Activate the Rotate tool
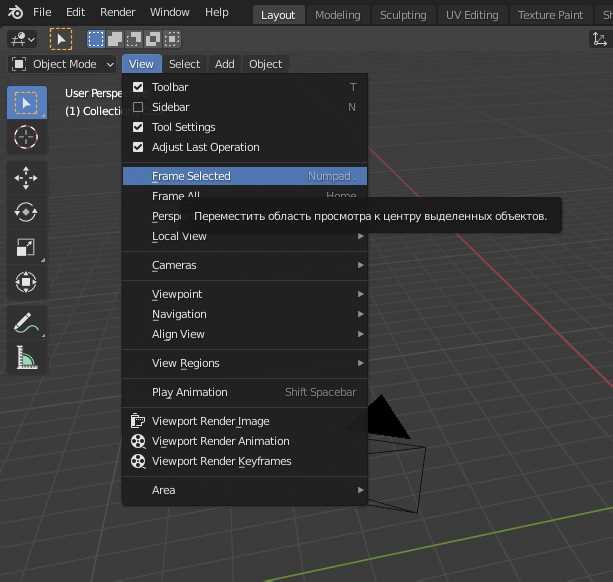This screenshot has width=613, height=582. coord(26,213)
